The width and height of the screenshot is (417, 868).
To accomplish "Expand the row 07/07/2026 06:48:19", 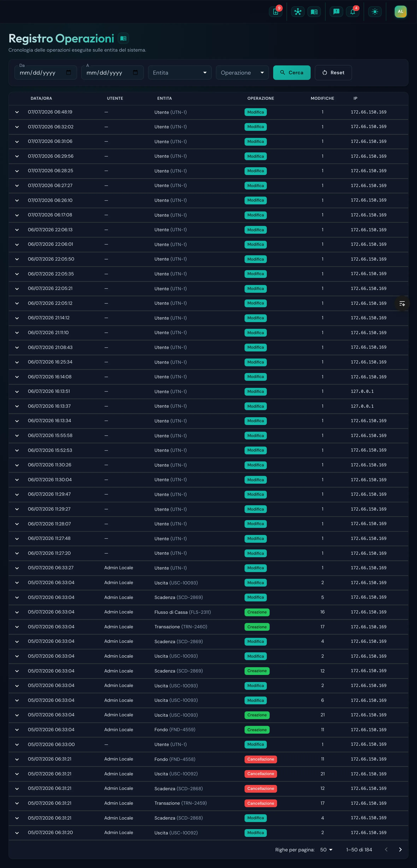I will [x=17, y=112].
